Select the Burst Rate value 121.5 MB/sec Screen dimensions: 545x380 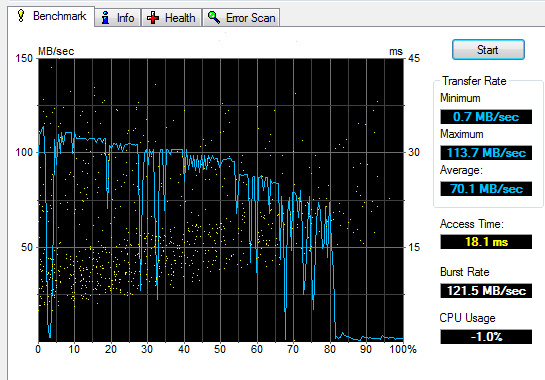[486, 291]
